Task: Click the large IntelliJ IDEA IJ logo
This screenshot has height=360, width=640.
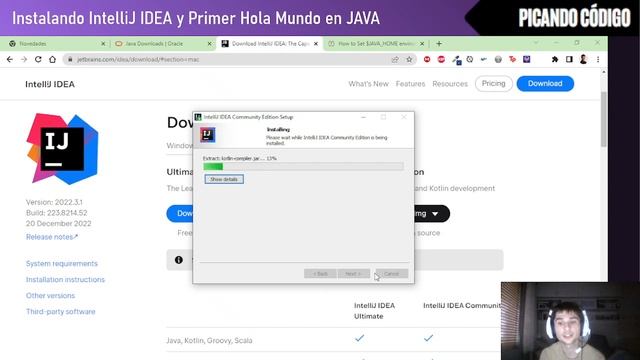Action: tap(62, 149)
